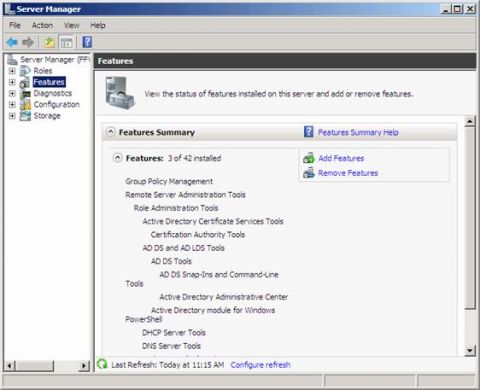Viewport: 480px width, 390px height.
Task: Click the Diagnostics node icon
Action: pos(25,94)
